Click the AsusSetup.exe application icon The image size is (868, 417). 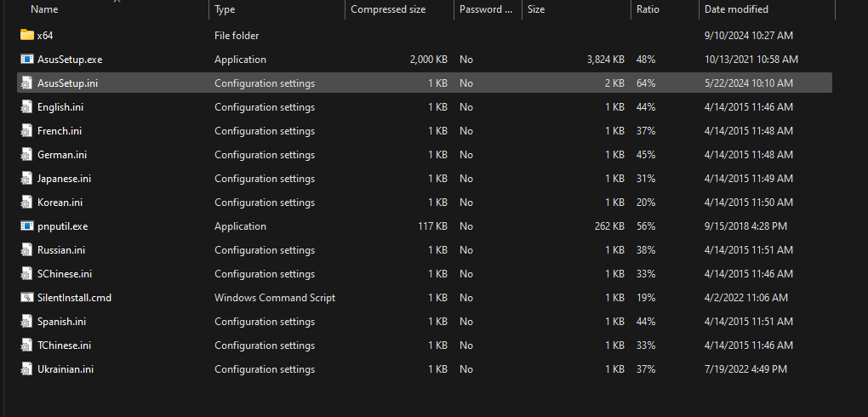click(x=26, y=60)
